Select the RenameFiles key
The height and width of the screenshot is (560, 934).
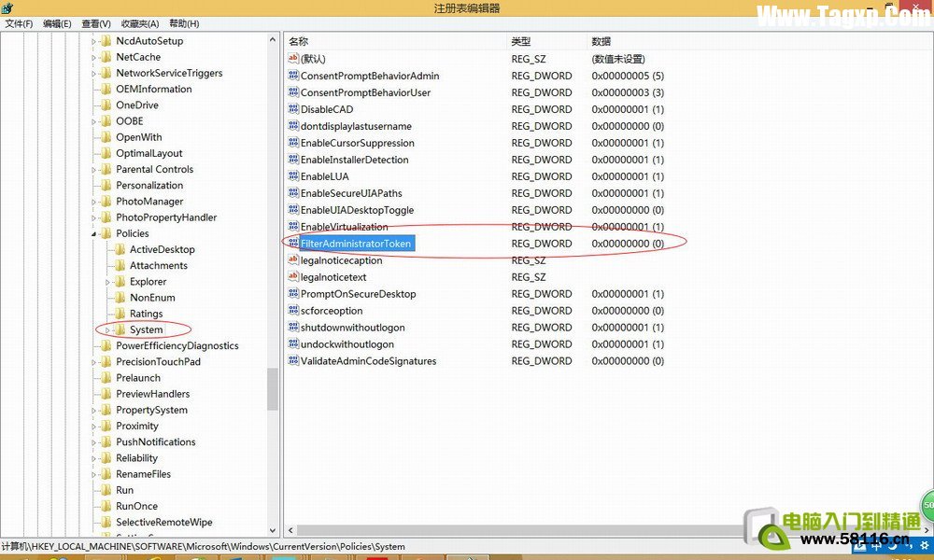click(x=143, y=474)
